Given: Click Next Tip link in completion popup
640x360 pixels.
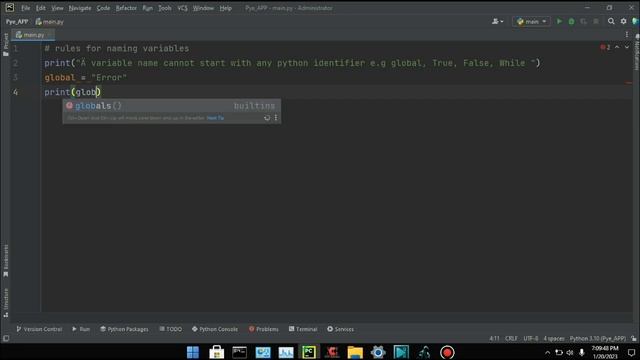Looking at the screenshot, I should [215, 118].
